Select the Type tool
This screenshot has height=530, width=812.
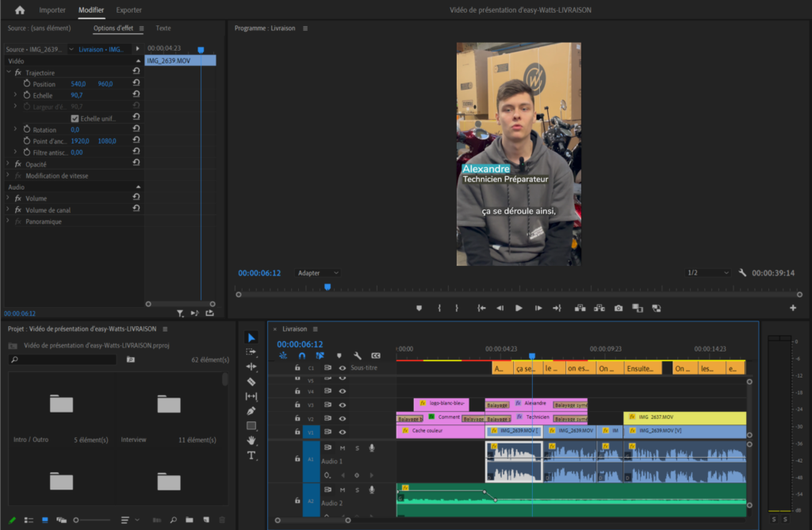[x=251, y=455]
